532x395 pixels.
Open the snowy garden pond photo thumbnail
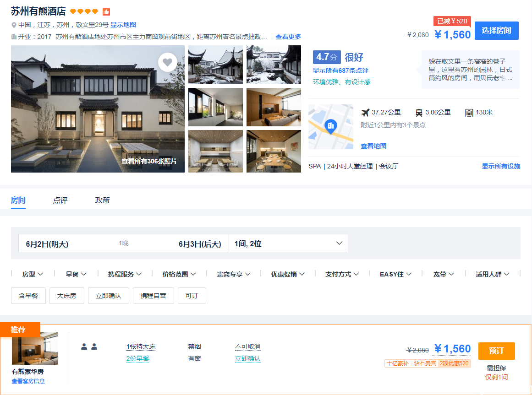[x=274, y=65]
